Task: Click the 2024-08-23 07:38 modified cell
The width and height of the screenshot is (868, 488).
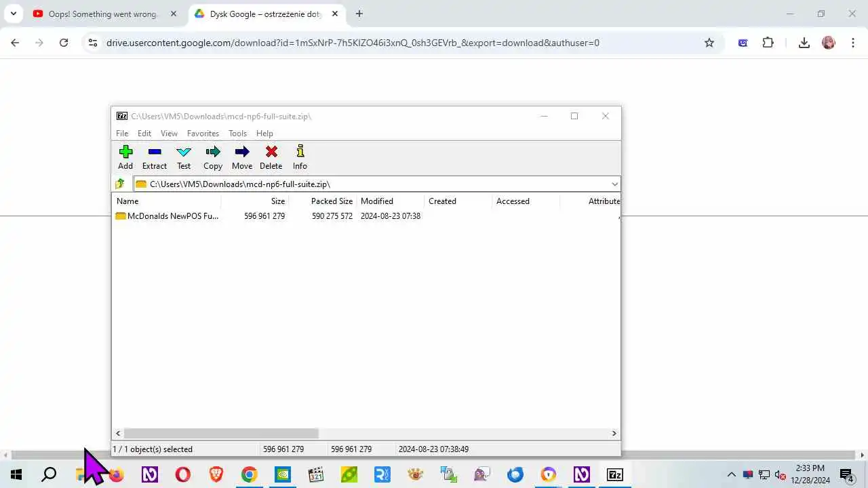Action: (391, 216)
